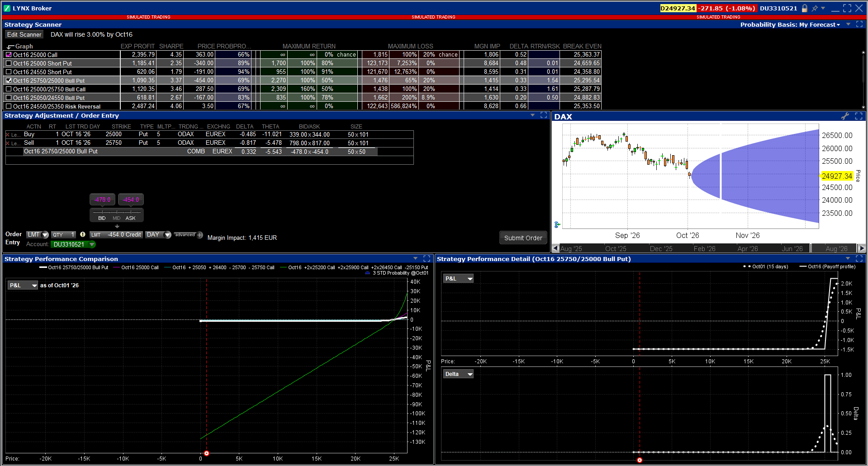This screenshot has height=466, width=868.
Task: Open the small arrow menu next to the pin
Action: tap(823, 8)
